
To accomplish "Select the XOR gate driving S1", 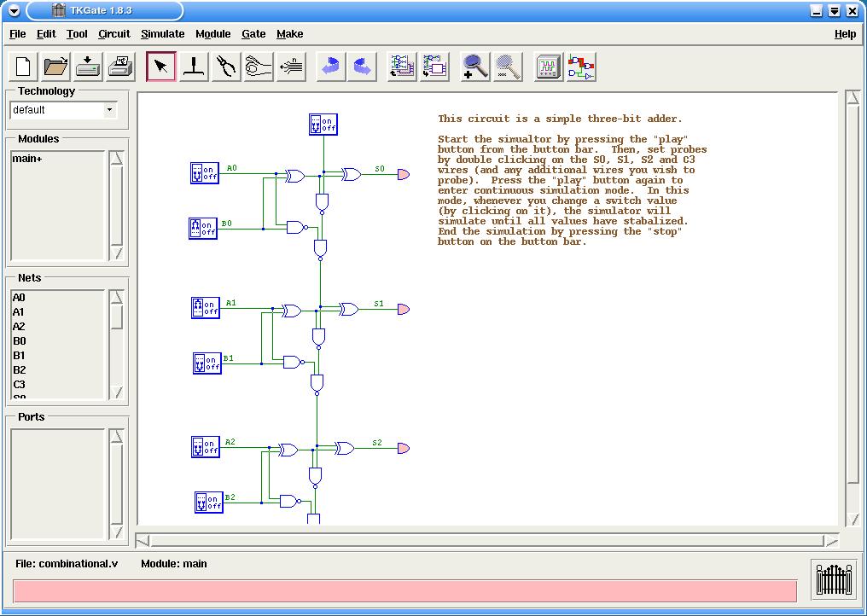I will 348,309.
